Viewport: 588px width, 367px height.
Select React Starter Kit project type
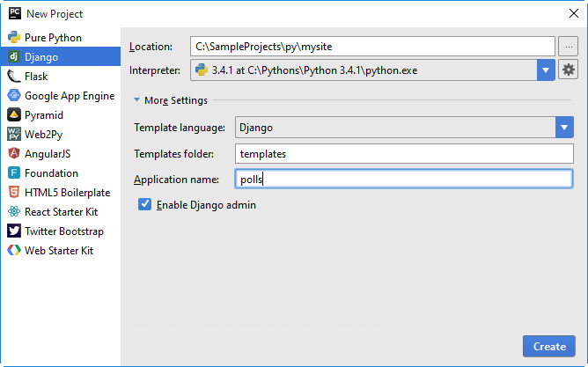click(x=61, y=211)
